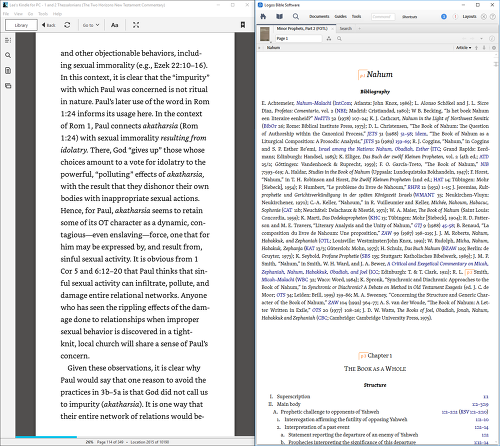
Task: Click Logos back arrow circle icon
Action: [x=484, y=16]
